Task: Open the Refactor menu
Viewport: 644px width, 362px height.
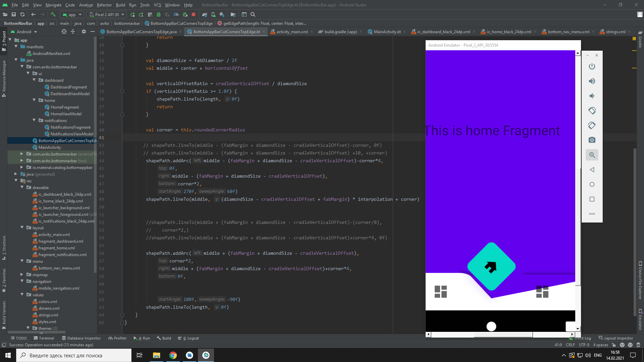Action: [104, 5]
